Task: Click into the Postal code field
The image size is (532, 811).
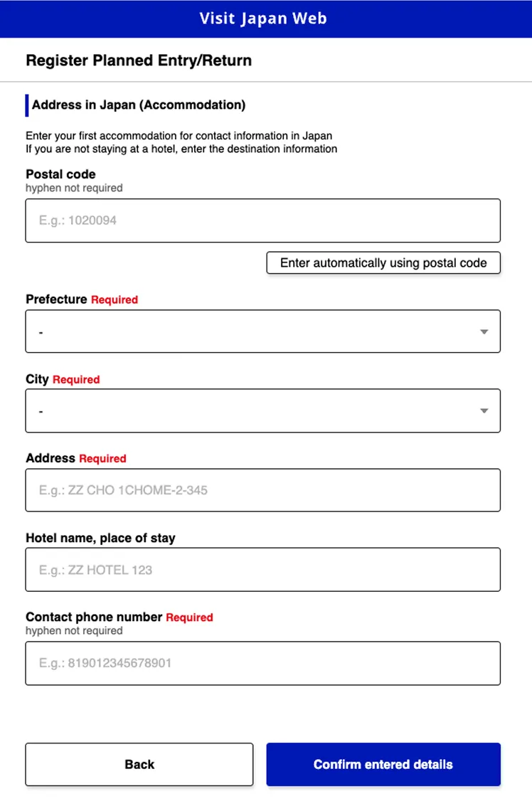Action: point(263,221)
